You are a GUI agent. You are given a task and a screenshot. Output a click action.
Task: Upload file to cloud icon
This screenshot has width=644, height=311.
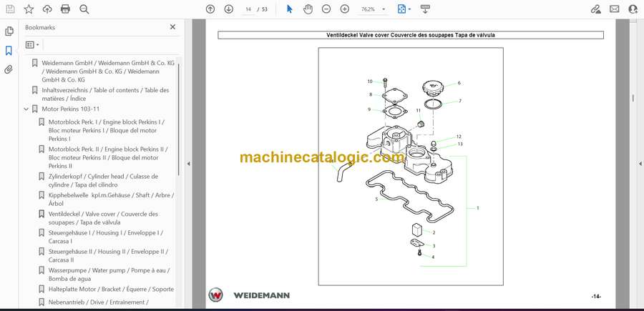pos(47,9)
